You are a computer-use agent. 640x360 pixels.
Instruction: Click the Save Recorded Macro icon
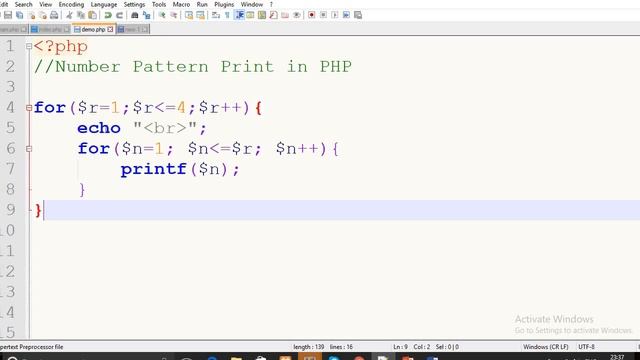click(358, 15)
